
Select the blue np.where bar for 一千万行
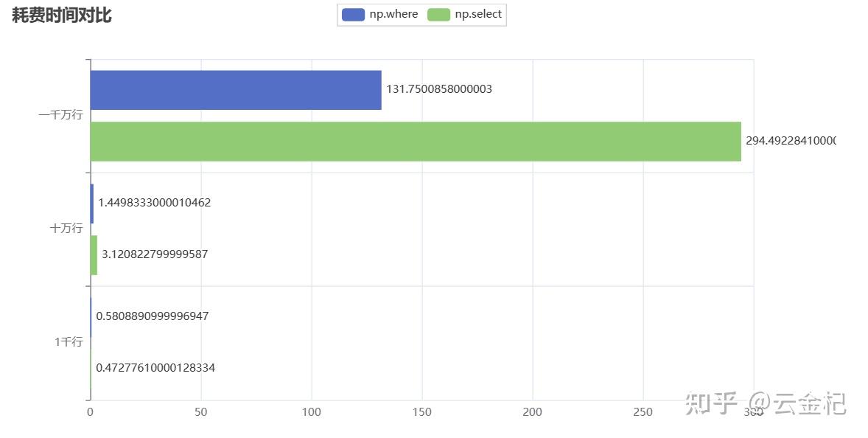[x=236, y=90]
